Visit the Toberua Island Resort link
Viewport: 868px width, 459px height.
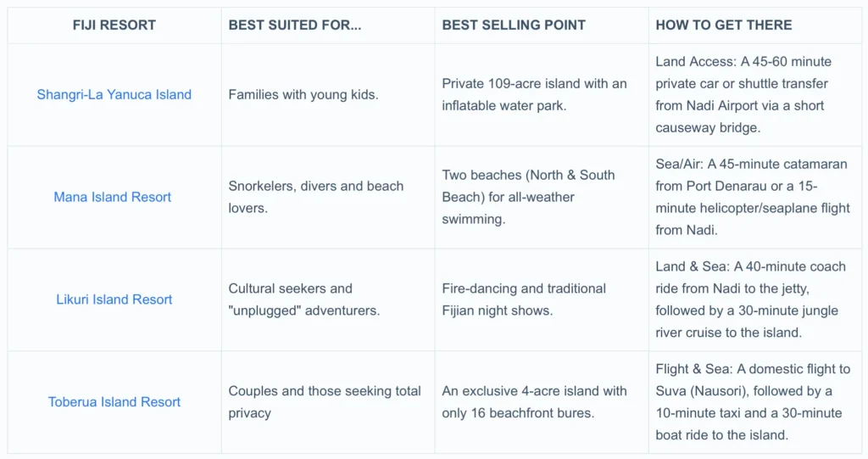(x=114, y=402)
